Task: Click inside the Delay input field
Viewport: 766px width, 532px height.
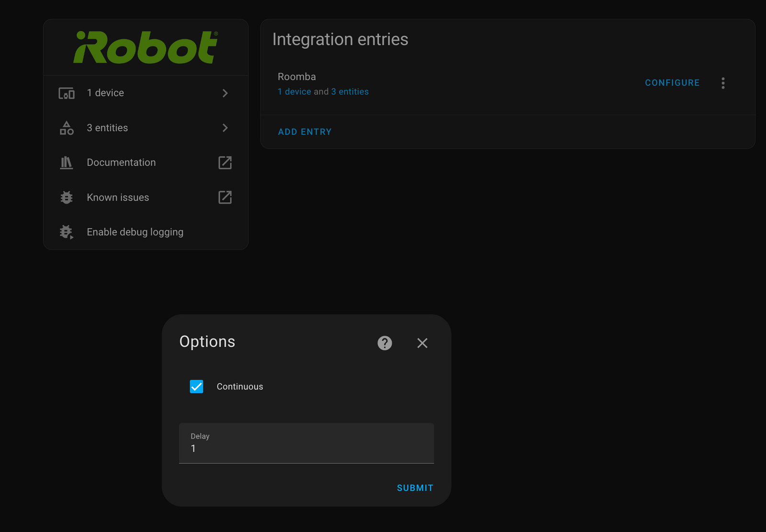Action: pos(306,448)
